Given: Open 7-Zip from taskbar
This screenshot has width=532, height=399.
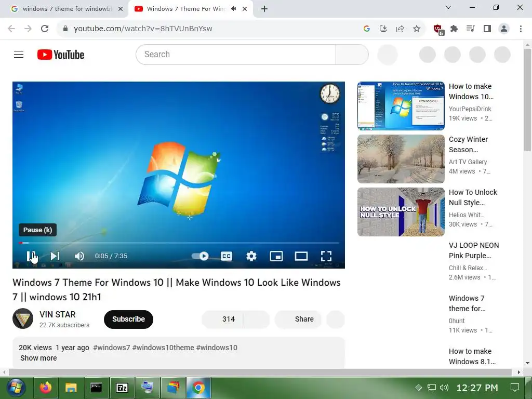Looking at the screenshot, I should click(122, 388).
